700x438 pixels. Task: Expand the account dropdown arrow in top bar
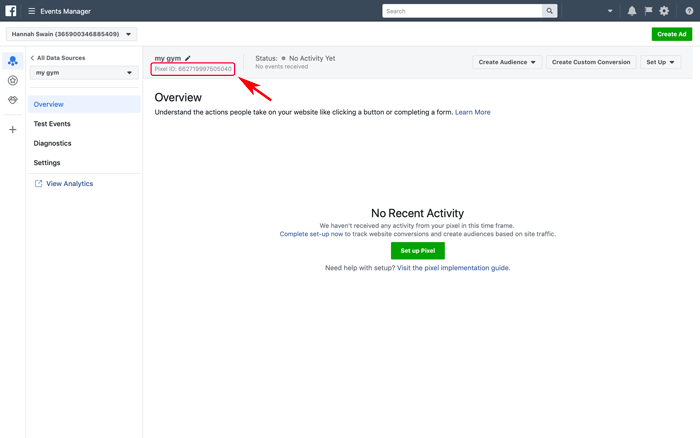[610, 11]
